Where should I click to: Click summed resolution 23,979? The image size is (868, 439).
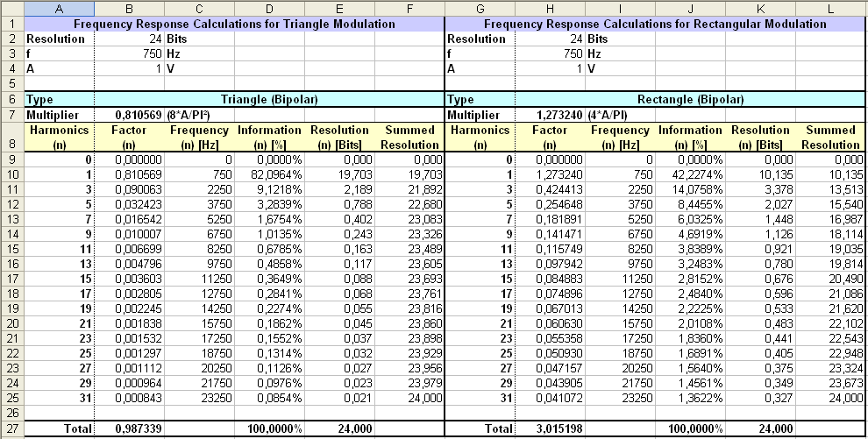point(409,383)
